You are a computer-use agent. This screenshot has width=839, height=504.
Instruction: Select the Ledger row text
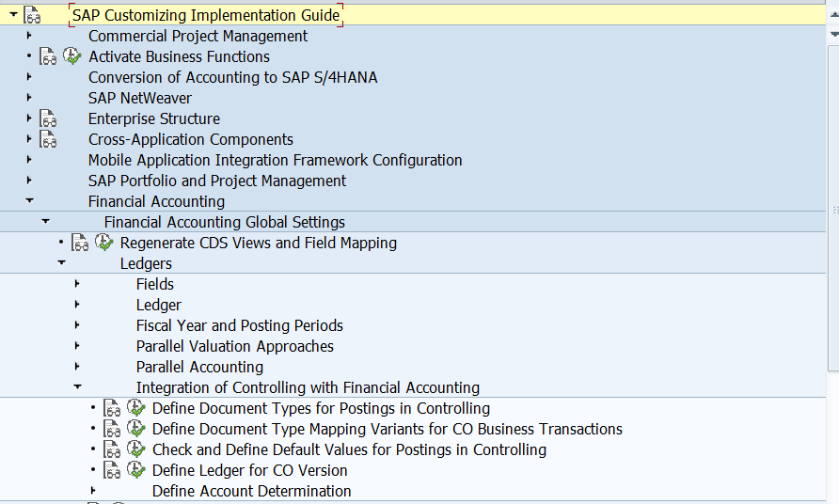click(158, 305)
